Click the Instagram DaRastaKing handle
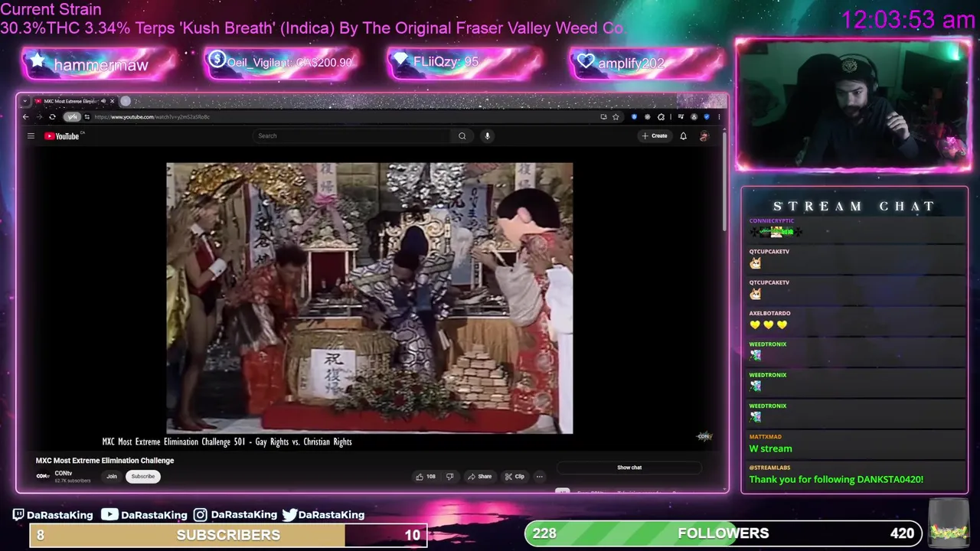The width and height of the screenshot is (980, 551). [235, 515]
